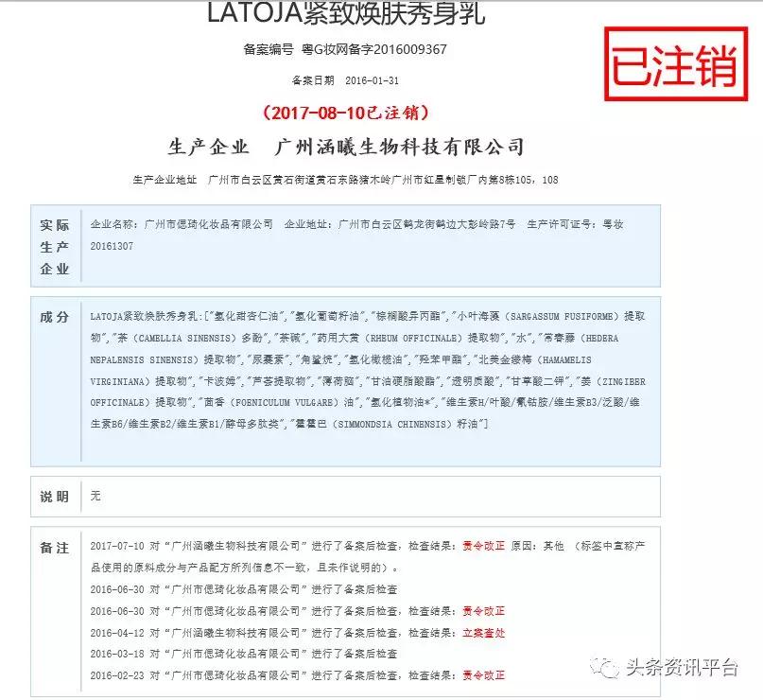Click the red 已注销 stamp
Viewport: 763px width, 700px height.
(x=675, y=61)
